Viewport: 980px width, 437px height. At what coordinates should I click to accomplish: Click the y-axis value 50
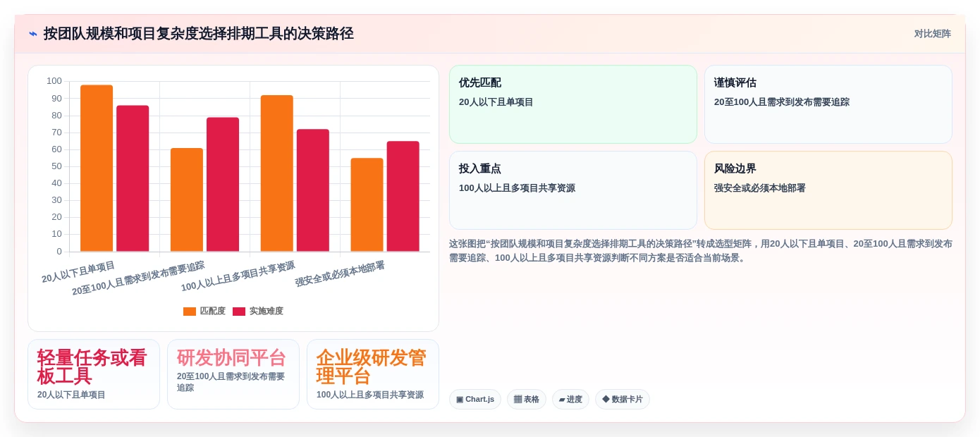[56, 166]
